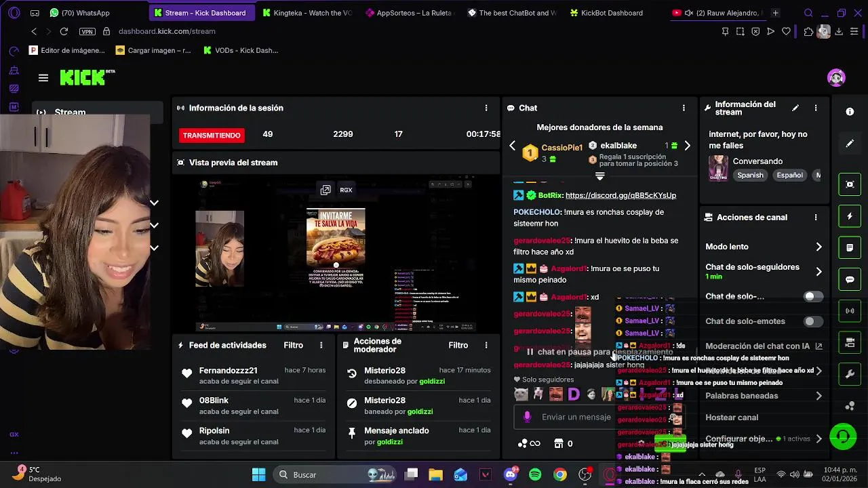Go to next top donor
Image resolution: width=868 pixels, height=488 pixels.
pyautogui.click(x=687, y=146)
